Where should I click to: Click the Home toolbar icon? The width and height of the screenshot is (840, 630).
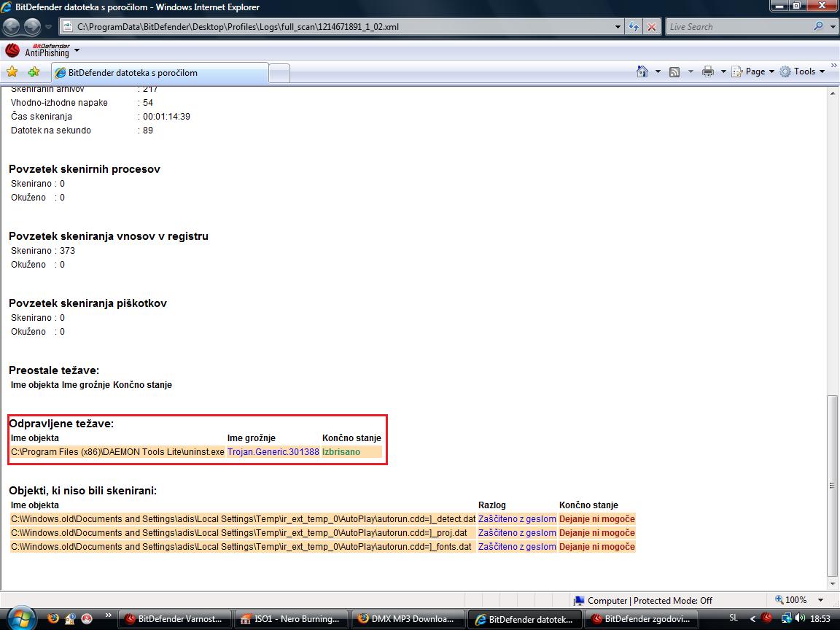[x=642, y=71]
